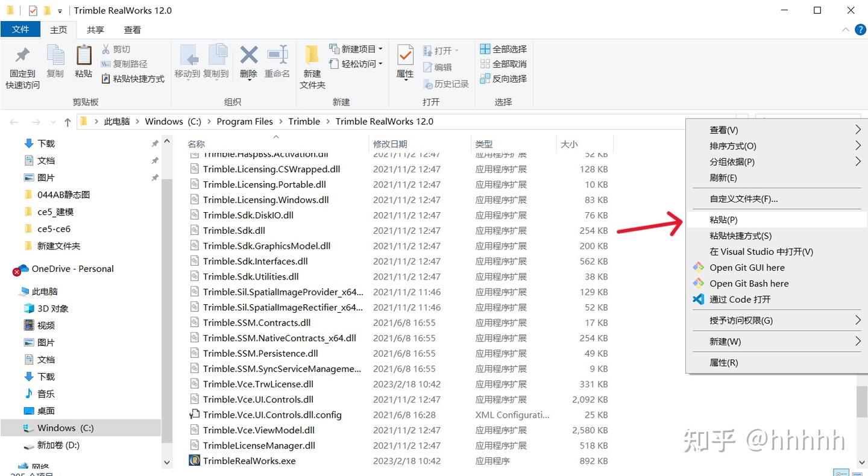Select Cut (剪切) in the ribbon
Screen dimensions: 868x476
click(x=116, y=49)
